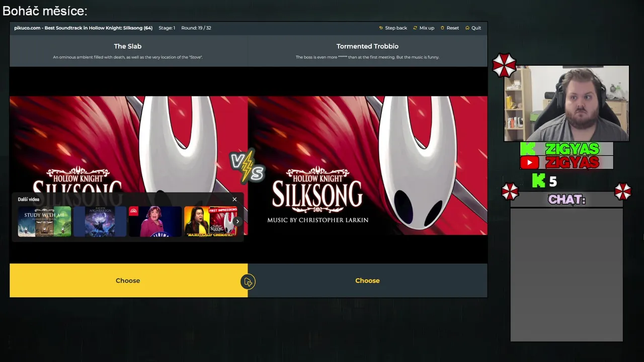The height and width of the screenshot is (362, 644).
Task: Show next suggested videos with arrow
Action: pyautogui.click(x=237, y=221)
